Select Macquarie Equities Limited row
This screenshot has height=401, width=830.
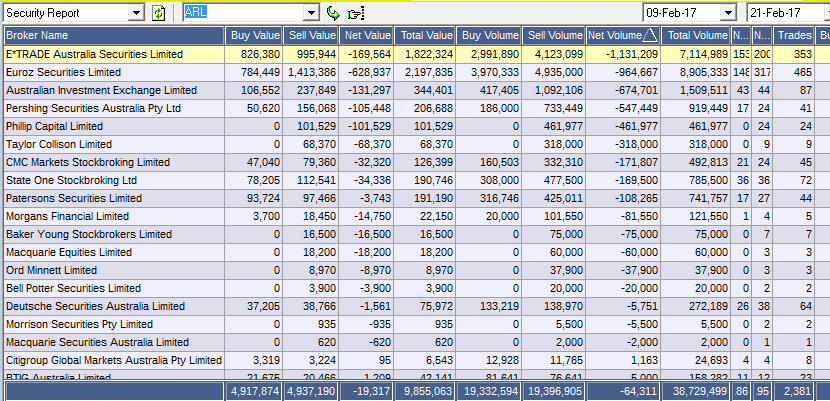[415, 252]
